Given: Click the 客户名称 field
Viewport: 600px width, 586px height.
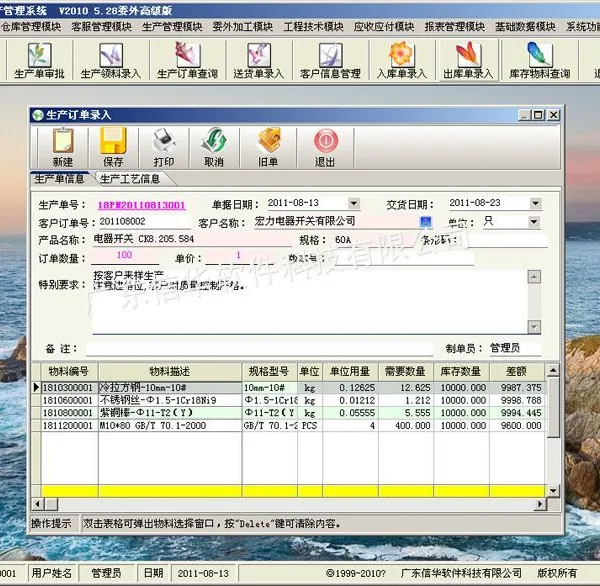Looking at the screenshot, I should (x=337, y=222).
